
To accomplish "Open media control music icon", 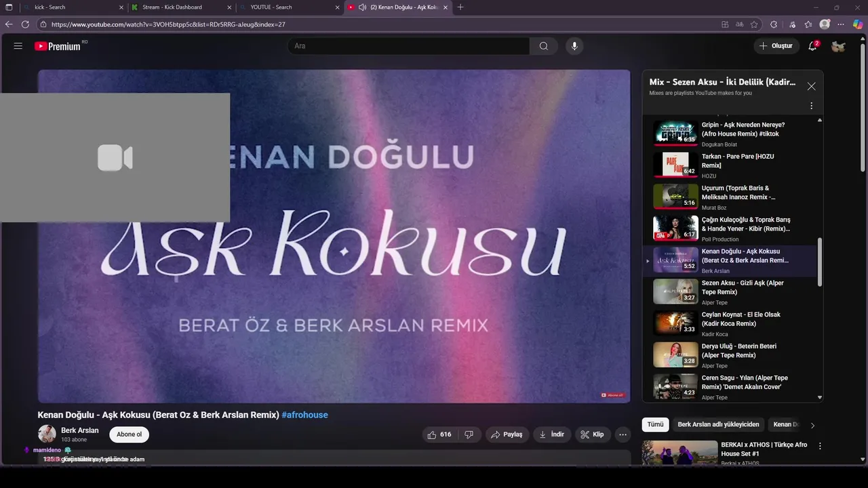I will pyautogui.click(x=792, y=24).
